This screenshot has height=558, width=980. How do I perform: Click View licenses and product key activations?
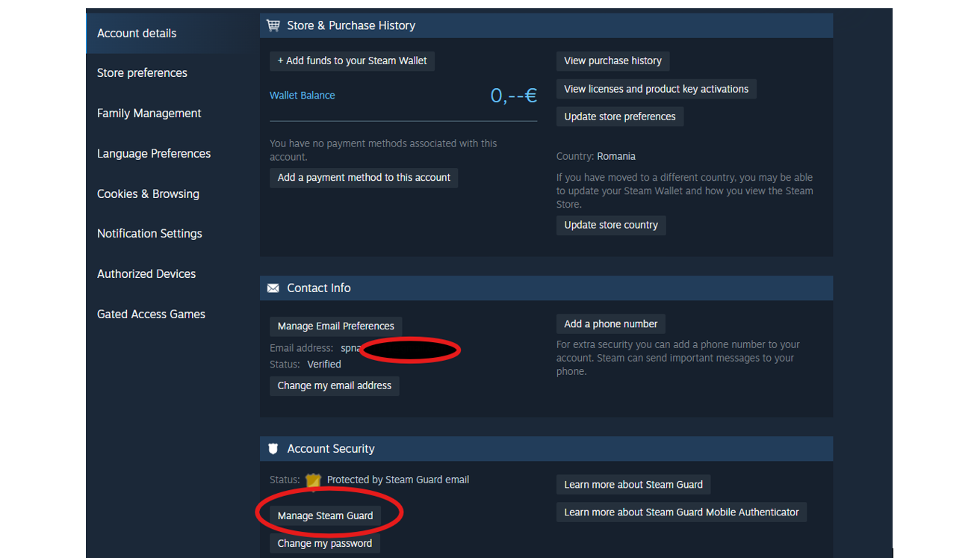(656, 89)
